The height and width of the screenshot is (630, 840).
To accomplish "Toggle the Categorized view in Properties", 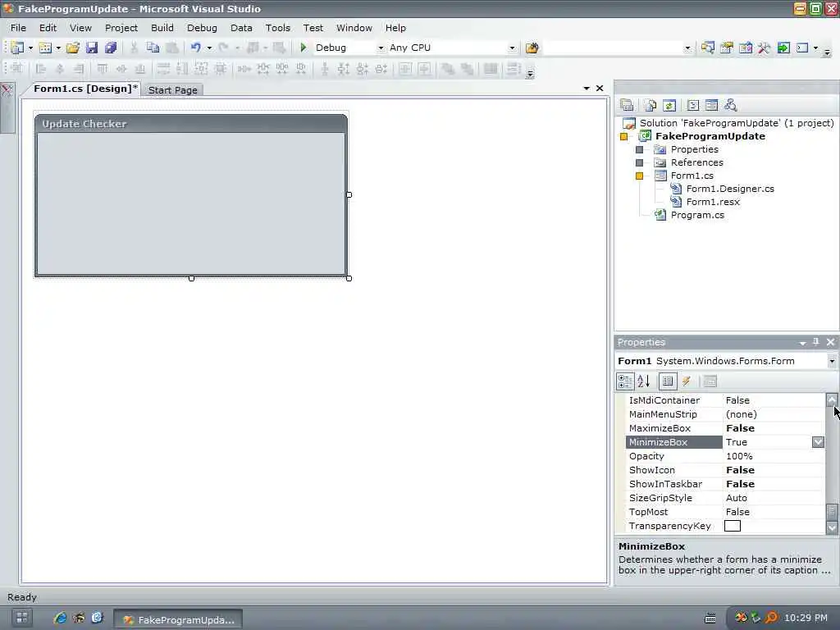I will [625, 381].
